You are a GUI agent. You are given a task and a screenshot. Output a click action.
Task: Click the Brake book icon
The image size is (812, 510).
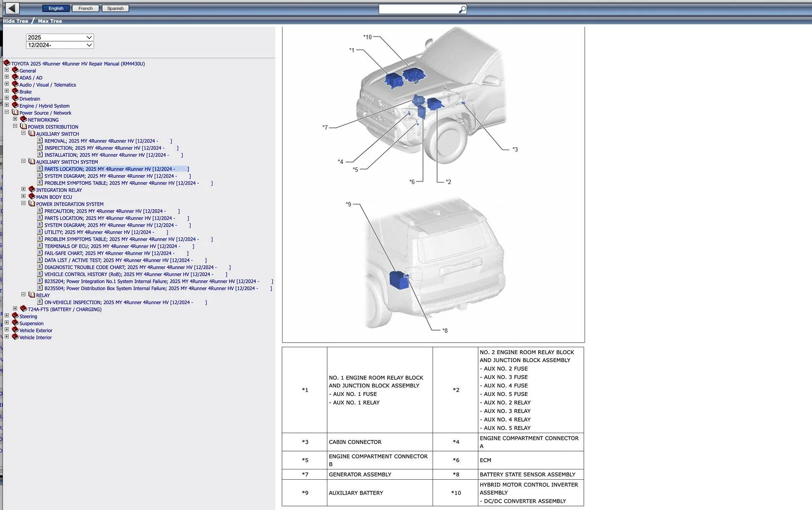tap(15, 91)
